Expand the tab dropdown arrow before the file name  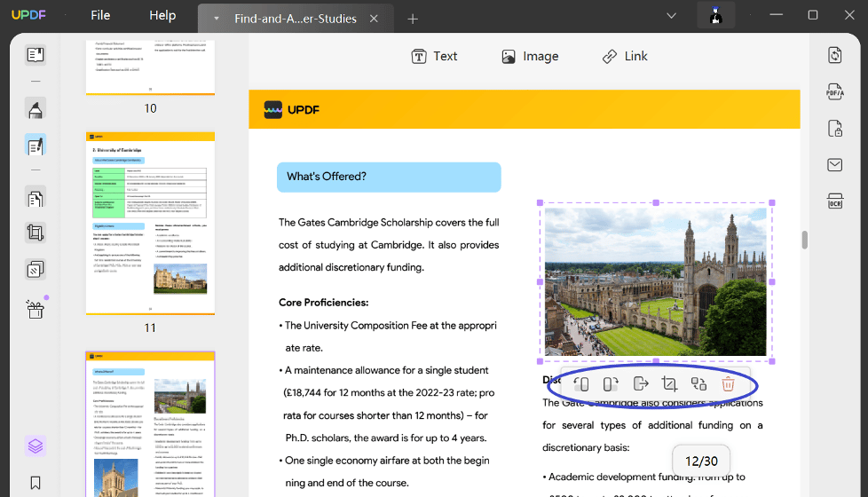point(217,19)
